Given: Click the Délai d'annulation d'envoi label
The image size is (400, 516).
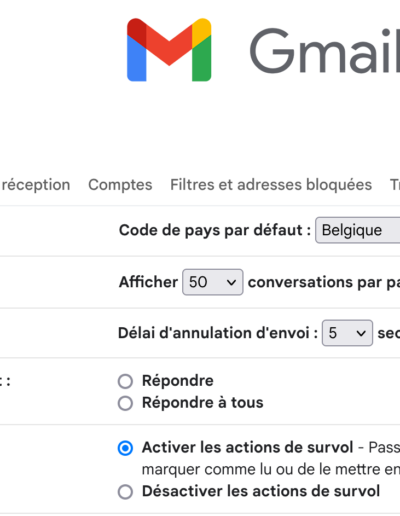Looking at the screenshot, I should tap(218, 333).
